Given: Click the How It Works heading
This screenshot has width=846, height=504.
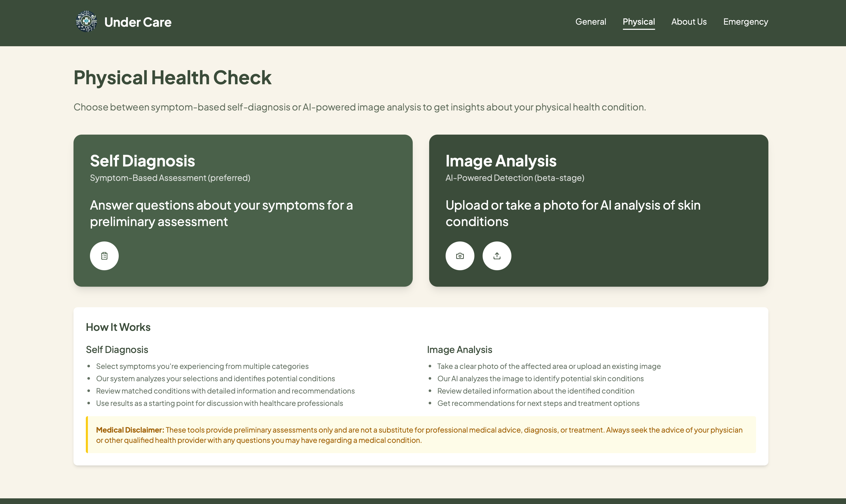Looking at the screenshot, I should point(118,327).
